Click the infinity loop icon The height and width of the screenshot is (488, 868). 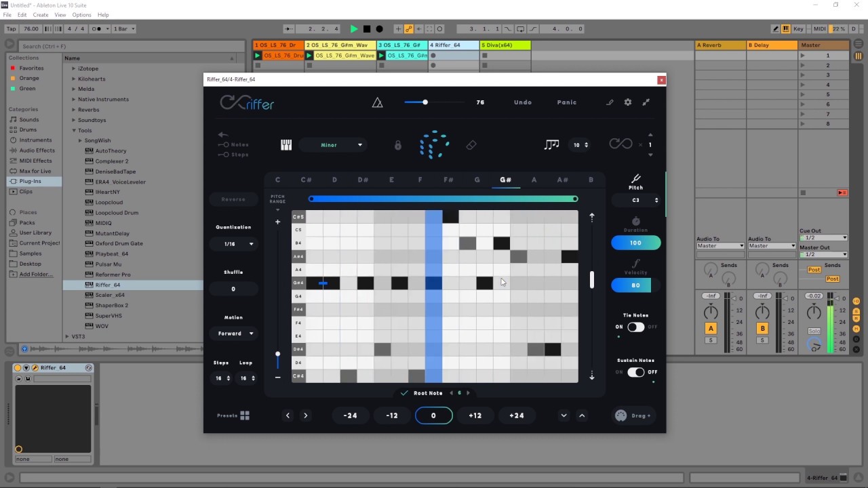pyautogui.click(x=620, y=144)
